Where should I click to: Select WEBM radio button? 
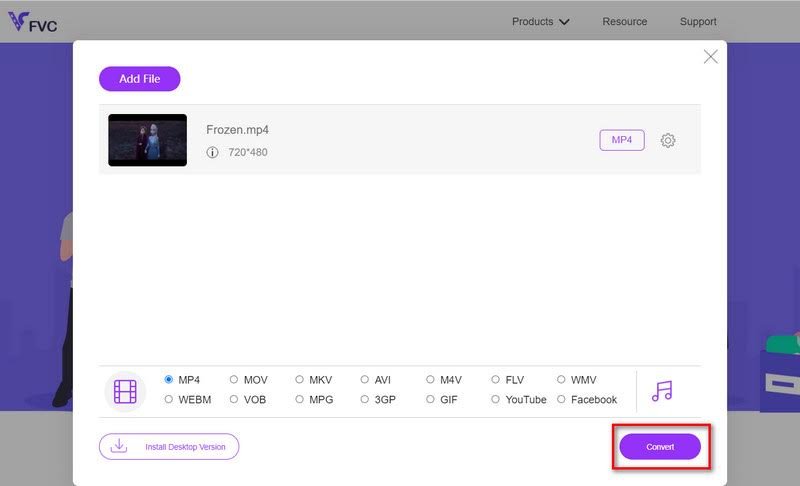168,399
